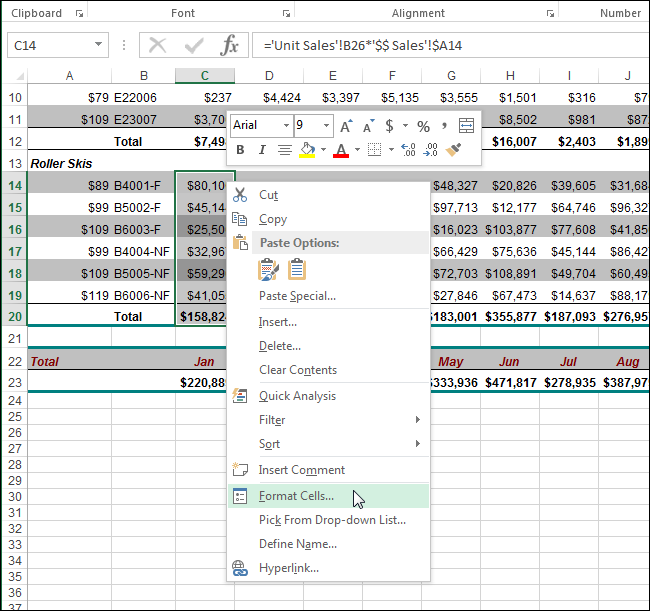
Task: Apply Percent Style from the mini toolbar
Action: click(x=423, y=126)
